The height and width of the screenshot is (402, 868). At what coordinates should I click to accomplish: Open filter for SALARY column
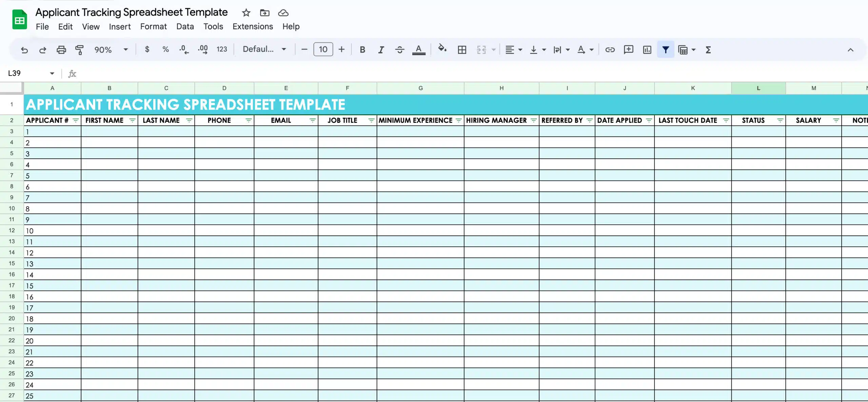[x=836, y=120]
